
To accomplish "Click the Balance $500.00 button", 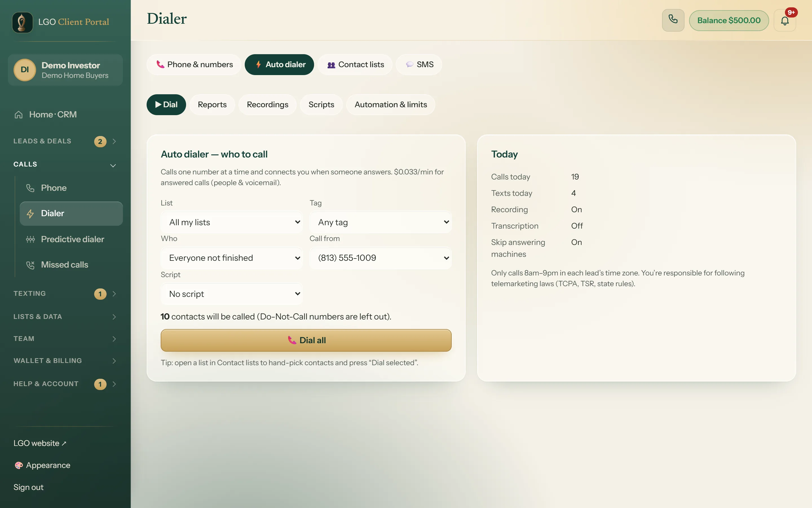I will pos(729,21).
